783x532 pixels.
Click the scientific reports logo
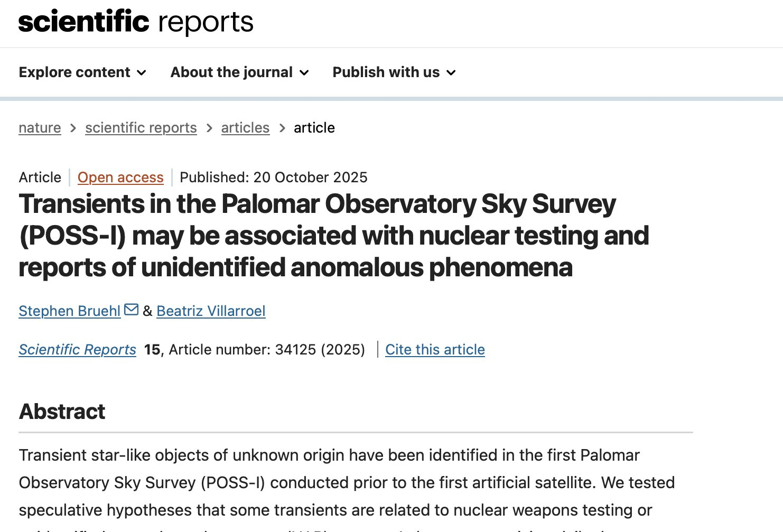(x=136, y=22)
